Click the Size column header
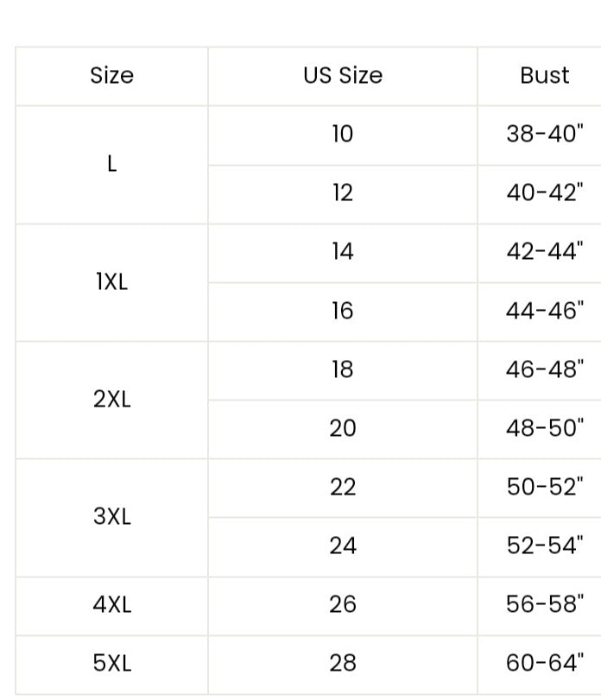601x700 pixels. pyautogui.click(x=111, y=76)
